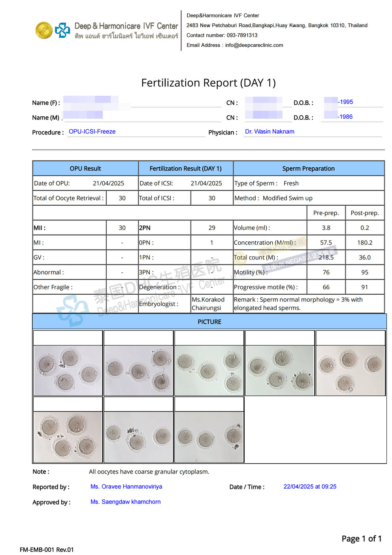Select the Fertilization Result (DAY 1) header
The width and height of the screenshot is (392, 555).
pos(185,169)
